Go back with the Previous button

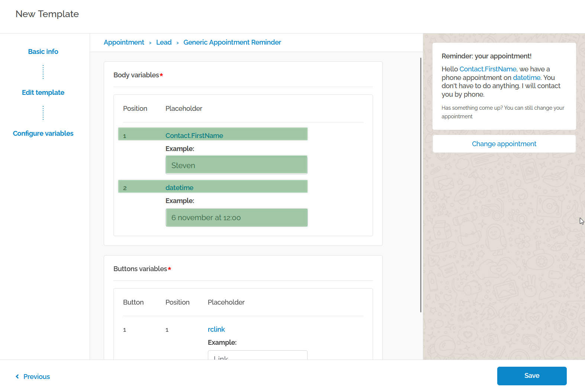pos(33,377)
